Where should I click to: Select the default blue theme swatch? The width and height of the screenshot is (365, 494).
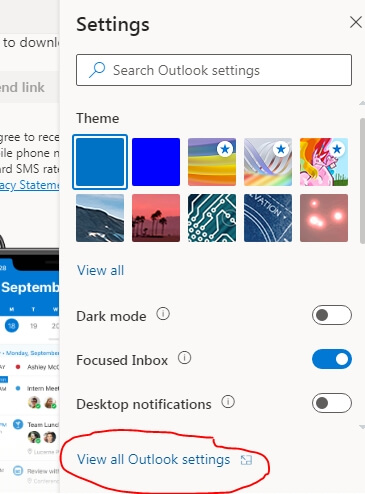click(100, 162)
